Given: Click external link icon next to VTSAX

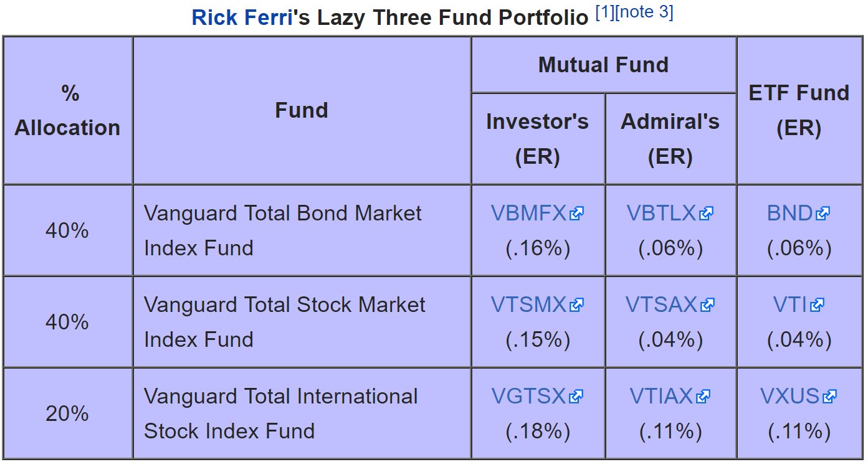Looking at the screenshot, I should pos(707,306).
